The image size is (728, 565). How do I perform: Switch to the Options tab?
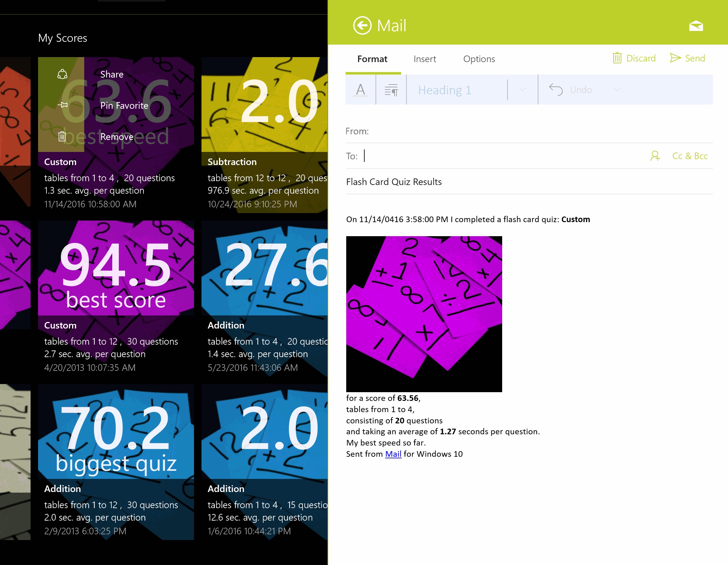point(479,59)
